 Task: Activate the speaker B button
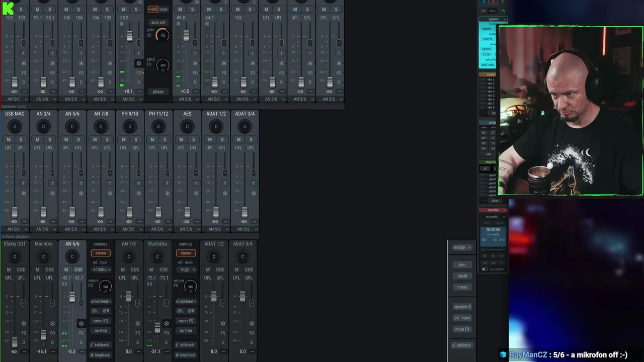[x=462, y=307]
